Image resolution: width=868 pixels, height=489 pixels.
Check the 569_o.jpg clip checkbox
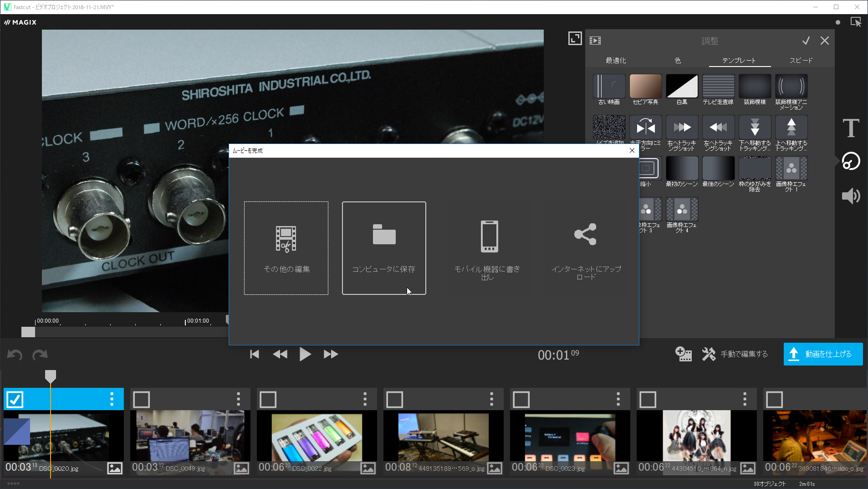click(394, 400)
